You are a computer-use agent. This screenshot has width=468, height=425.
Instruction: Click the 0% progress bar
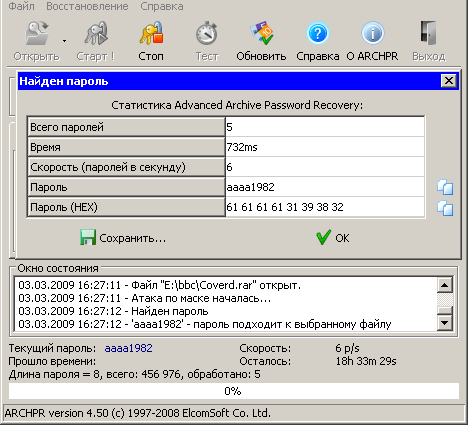pyautogui.click(x=234, y=391)
